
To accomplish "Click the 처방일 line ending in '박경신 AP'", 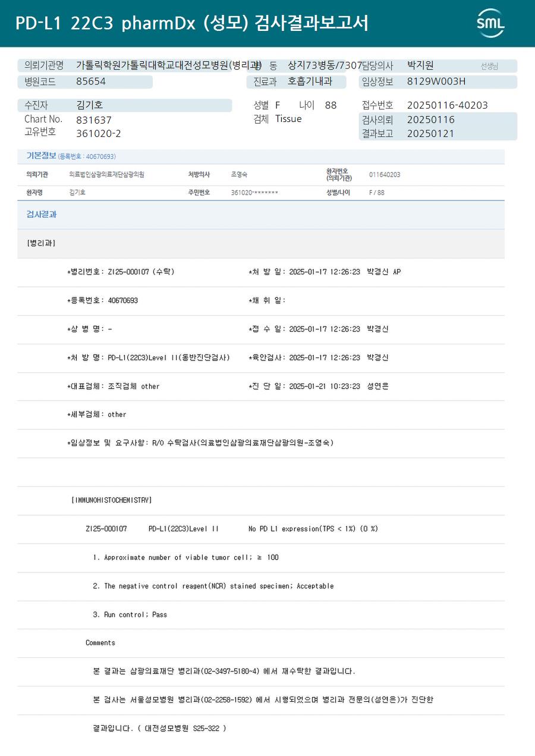I will click(325, 272).
